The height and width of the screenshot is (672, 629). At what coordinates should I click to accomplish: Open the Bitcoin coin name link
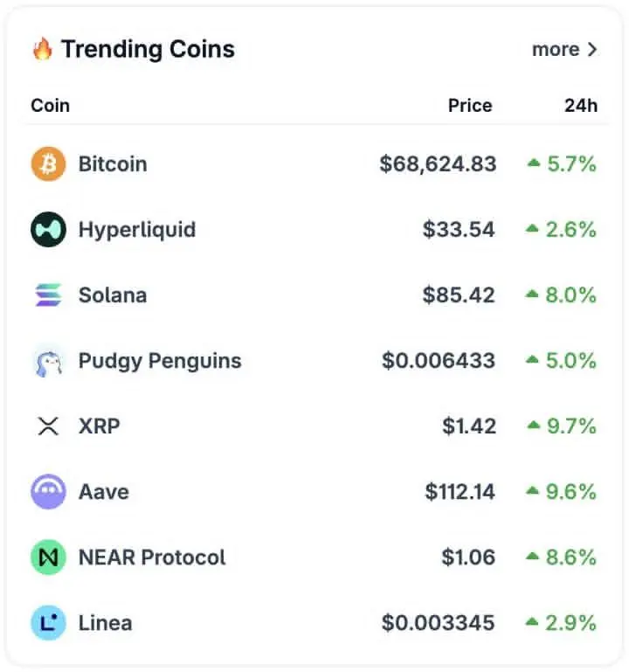coord(113,164)
